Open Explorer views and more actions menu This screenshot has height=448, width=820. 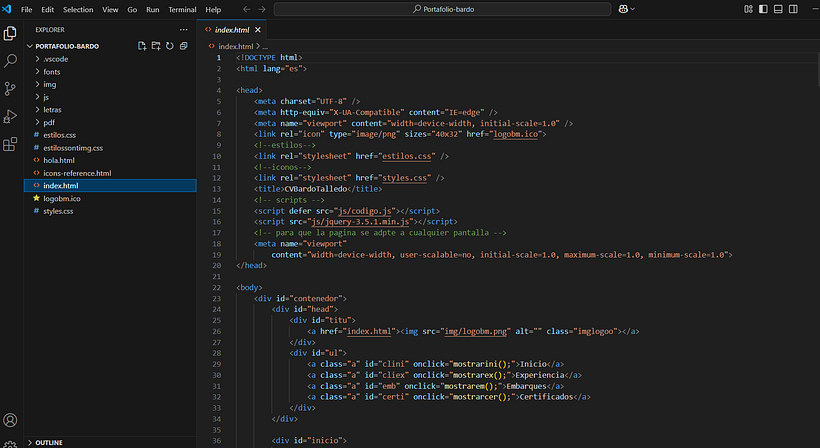click(184, 30)
